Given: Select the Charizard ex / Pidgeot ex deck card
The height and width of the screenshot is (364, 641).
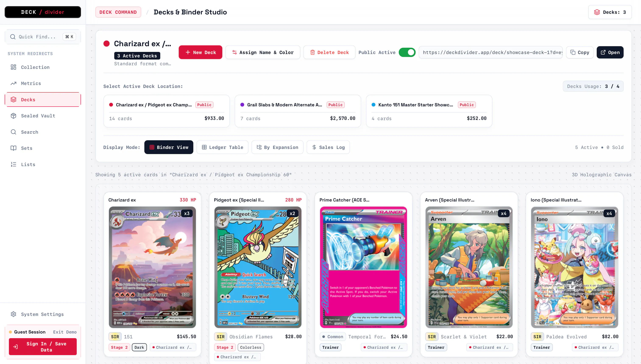Looking at the screenshot, I should (x=167, y=111).
